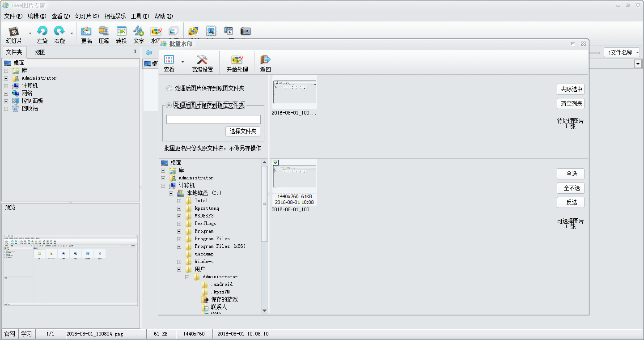
Task: Open the 更名 batch rename tool
Action: pos(86,31)
